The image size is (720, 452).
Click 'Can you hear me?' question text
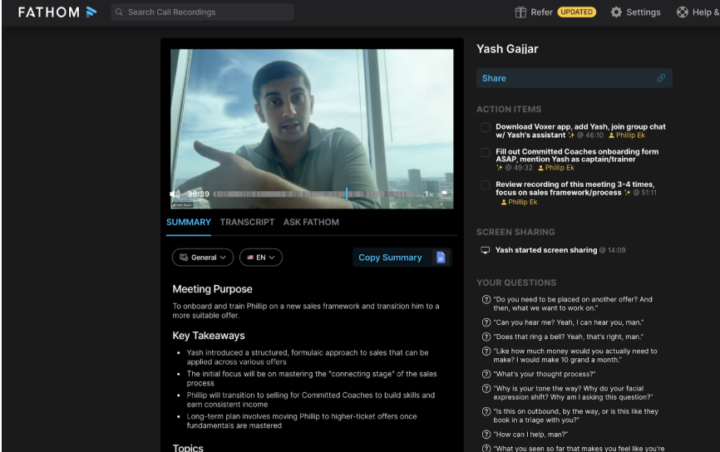coord(568,322)
